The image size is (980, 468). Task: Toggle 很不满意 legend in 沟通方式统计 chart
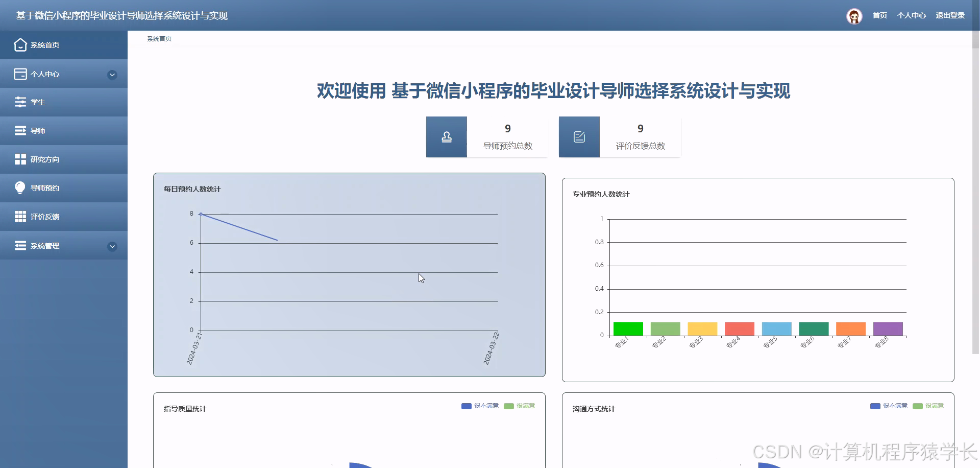tap(889, 406)
